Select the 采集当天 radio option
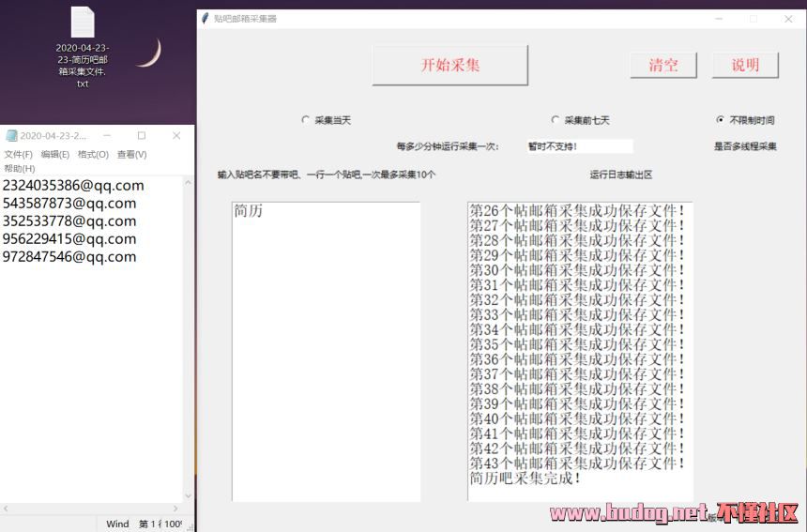 pos(305,120)
